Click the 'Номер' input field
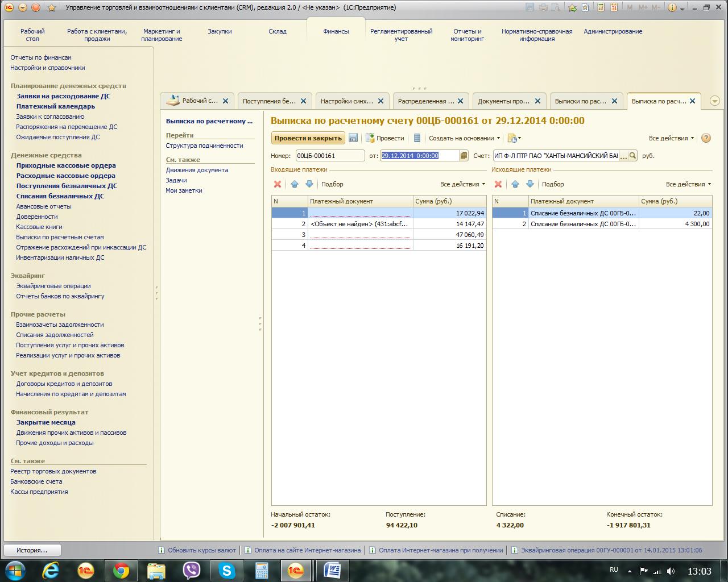The width and height of the screenshot is (728, 582). click(330, 156)
